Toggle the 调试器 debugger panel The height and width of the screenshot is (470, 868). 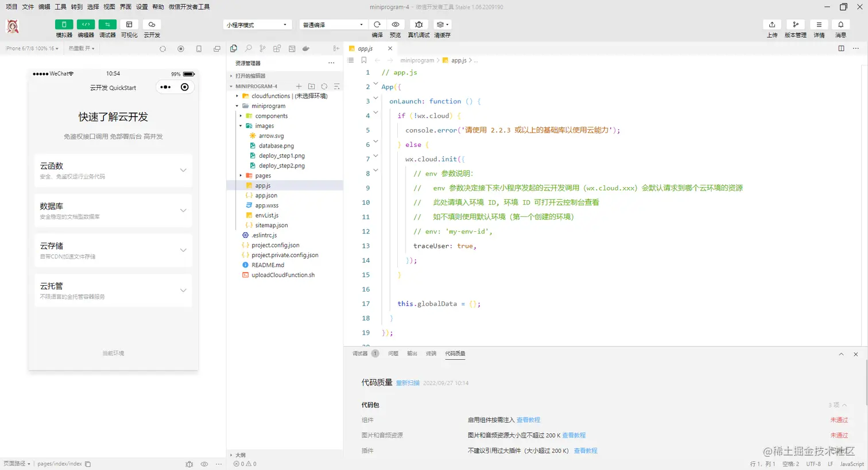(107, 25)
